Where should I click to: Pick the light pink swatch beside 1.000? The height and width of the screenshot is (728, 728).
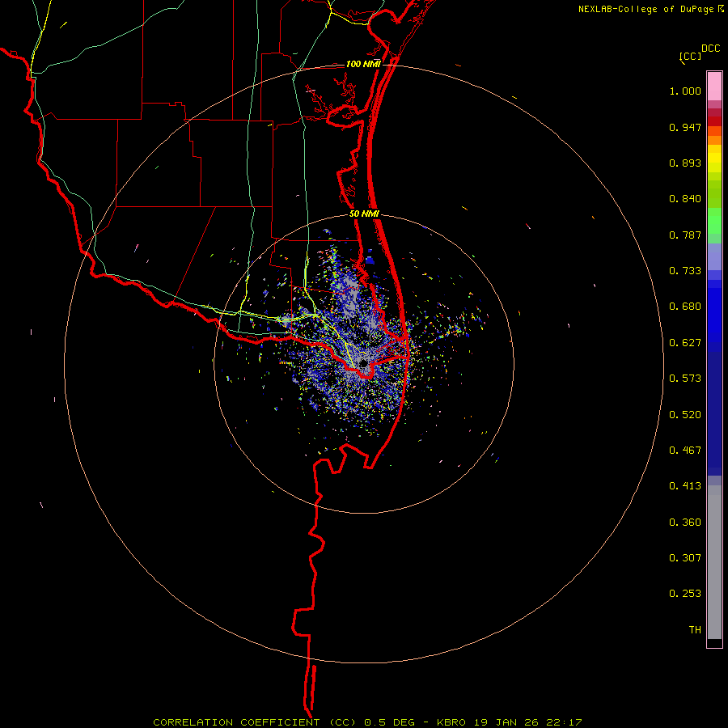pos(714,87)
